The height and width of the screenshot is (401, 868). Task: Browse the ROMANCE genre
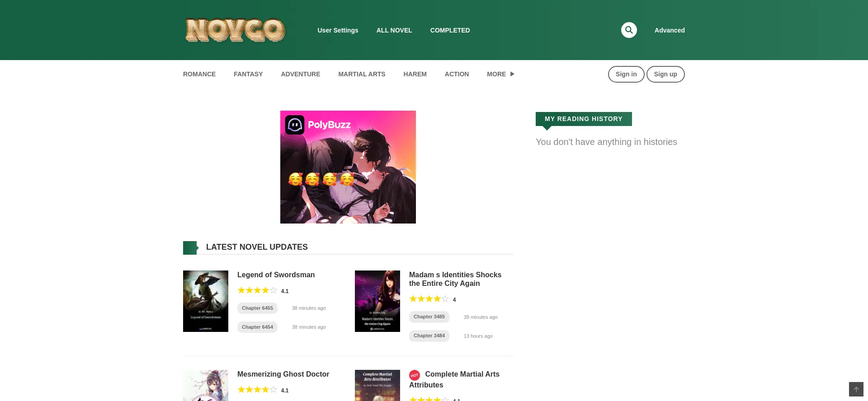click(x=199, y=74)
